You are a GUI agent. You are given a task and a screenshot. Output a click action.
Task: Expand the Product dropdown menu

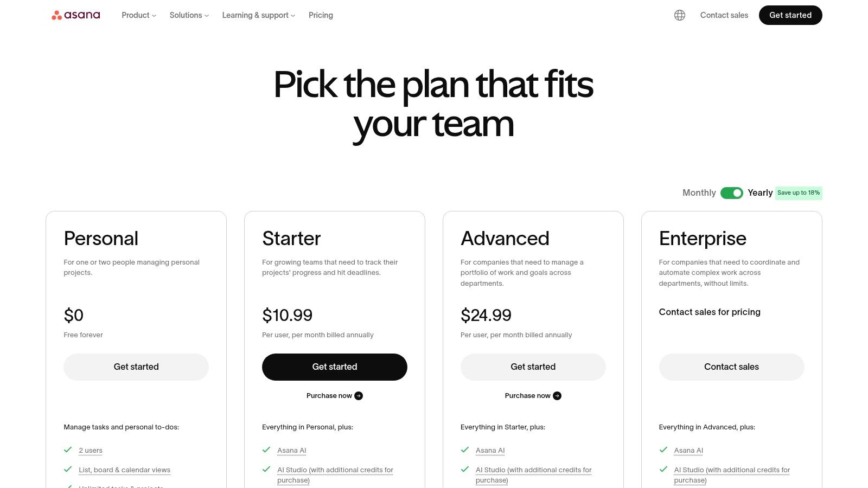tap(139, 15)
